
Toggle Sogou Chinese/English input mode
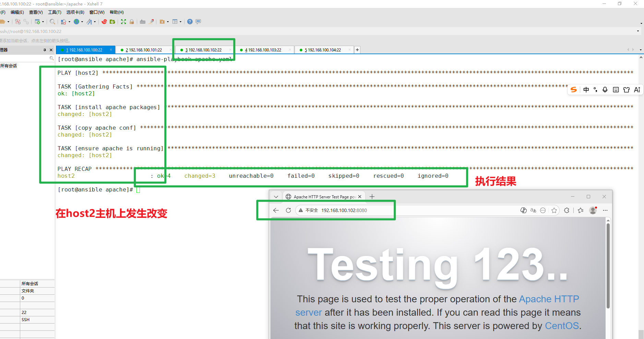click(586, 90)
